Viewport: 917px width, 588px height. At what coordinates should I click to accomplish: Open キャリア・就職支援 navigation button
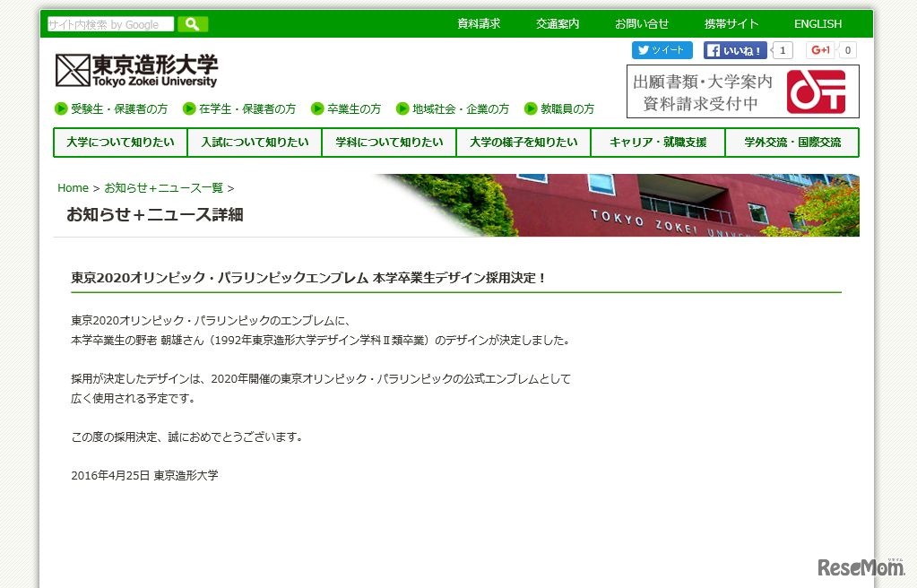(x=658, y=142)
